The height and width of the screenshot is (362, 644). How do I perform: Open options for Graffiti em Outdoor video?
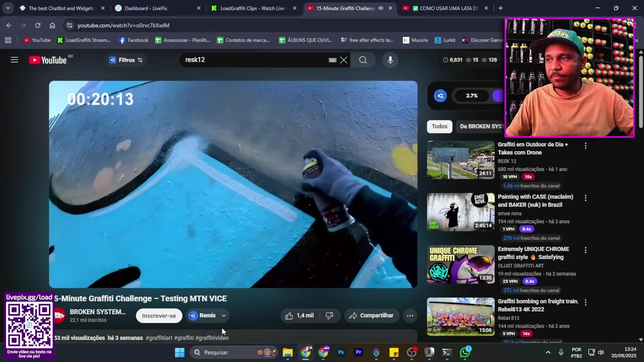[585, 145]
